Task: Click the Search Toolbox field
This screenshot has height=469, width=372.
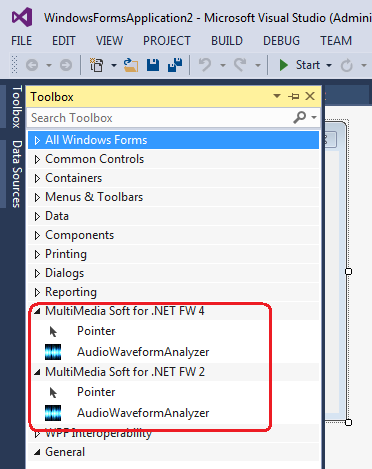Action: point(160,118)
